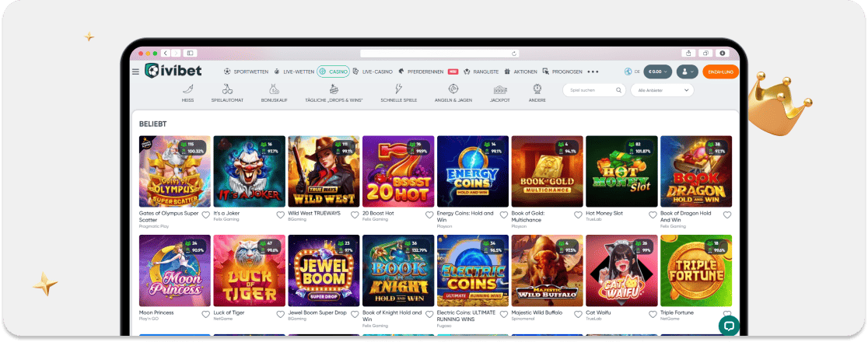
Task: Select the Casino nav item
Action: [333, 72]
